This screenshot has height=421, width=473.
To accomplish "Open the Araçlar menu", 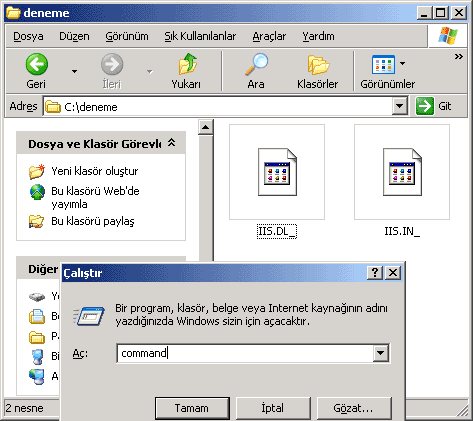I will (x=269, y=36).
